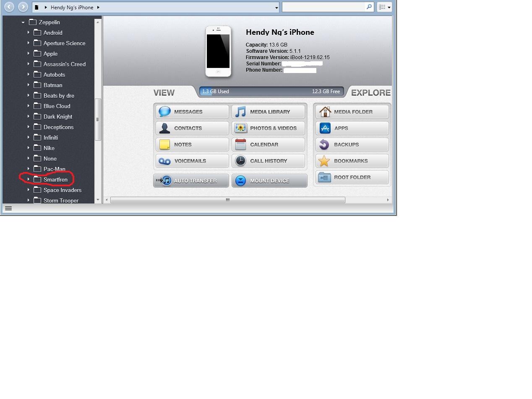Open Photos & Videos

(268, 128)
